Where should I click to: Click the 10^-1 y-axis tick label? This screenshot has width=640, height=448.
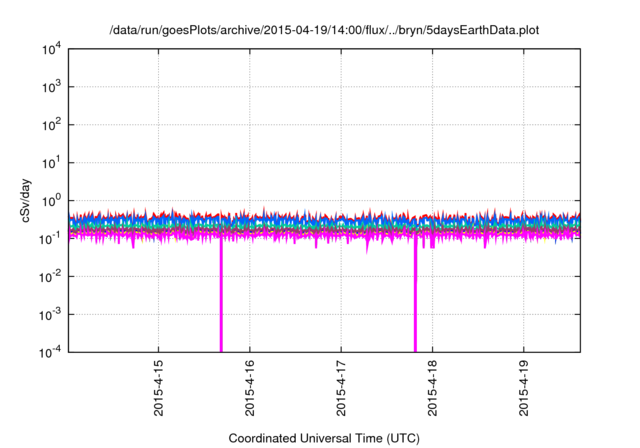click(x=51, y=239)
